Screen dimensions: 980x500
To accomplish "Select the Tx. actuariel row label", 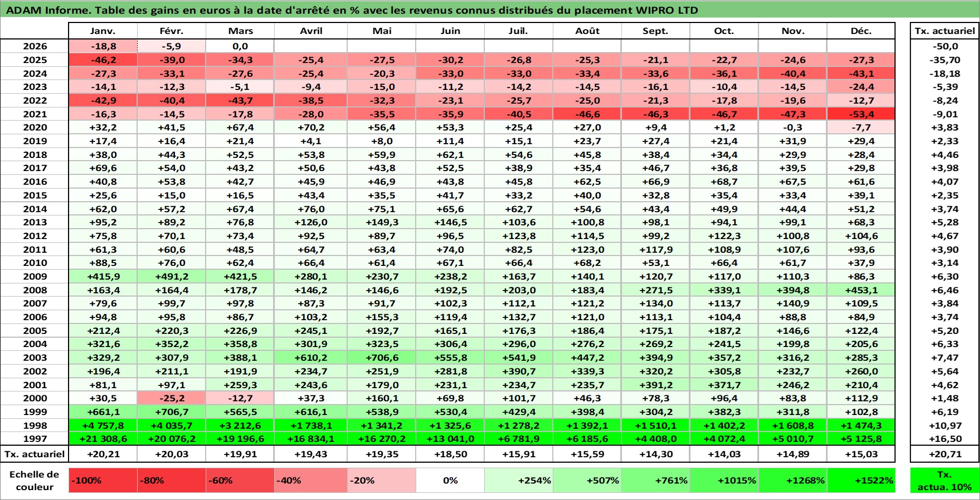I will [35, 454].
